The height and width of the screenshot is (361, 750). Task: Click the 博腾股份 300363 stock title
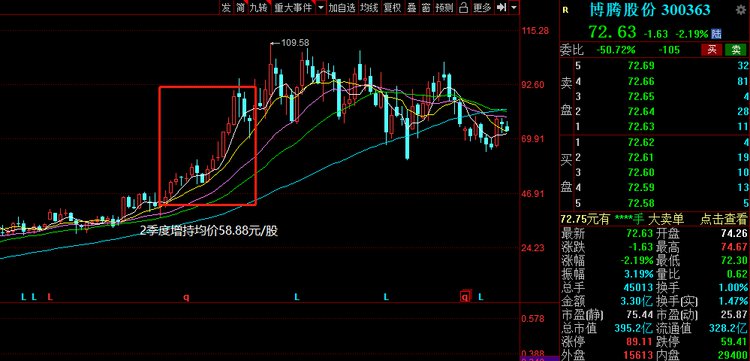click(x=650, y=10)
